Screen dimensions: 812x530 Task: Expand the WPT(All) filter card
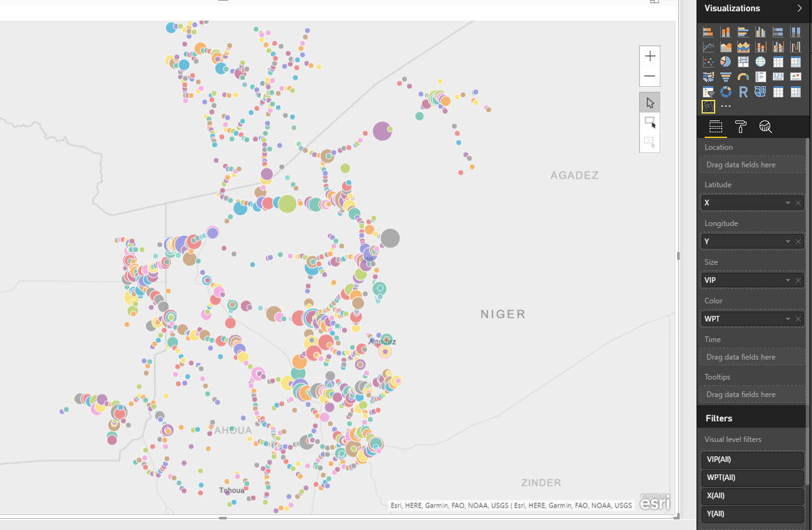[x=752, y=478]
